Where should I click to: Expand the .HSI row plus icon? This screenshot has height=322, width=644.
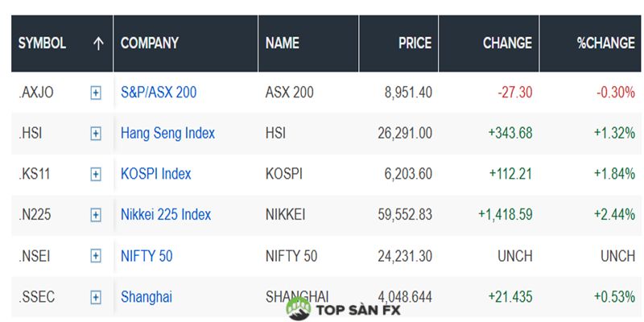pyautogui.click(x=96, y=134)
